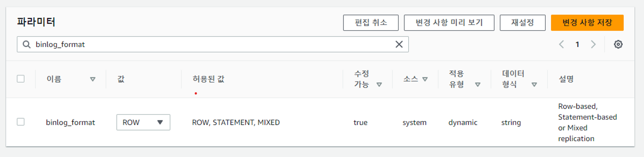Click 변경 사항 미리 보기 button
The width and height of the screenshot is (644, 157).
click(x=449, y=23)
